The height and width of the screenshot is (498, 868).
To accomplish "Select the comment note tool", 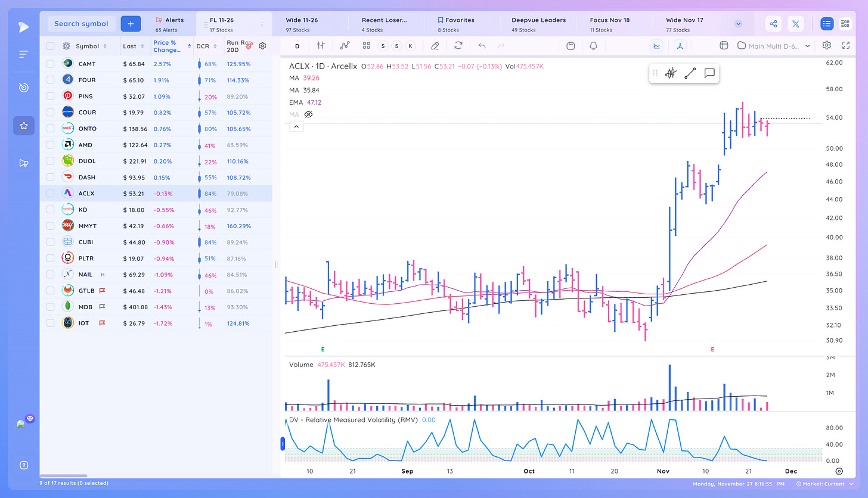I will pos(709,73).
